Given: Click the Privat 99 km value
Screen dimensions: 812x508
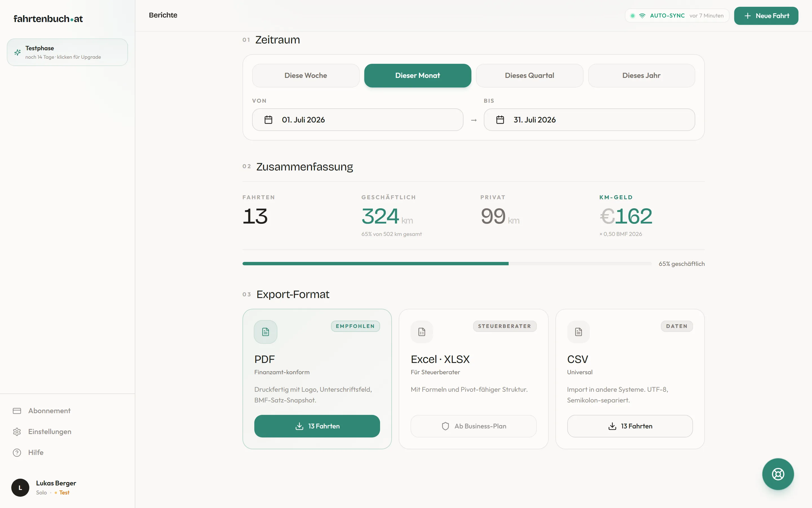Looking at the screenshot, I should (500, 216).
